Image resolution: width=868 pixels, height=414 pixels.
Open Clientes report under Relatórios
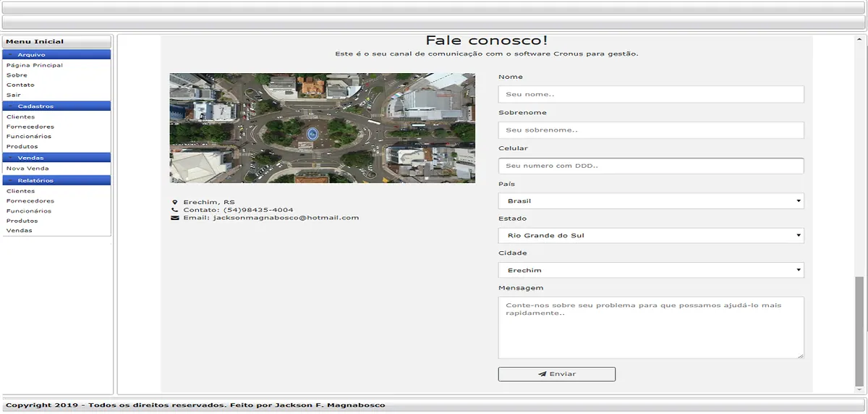pyautogui.click(x=20, y=191)
